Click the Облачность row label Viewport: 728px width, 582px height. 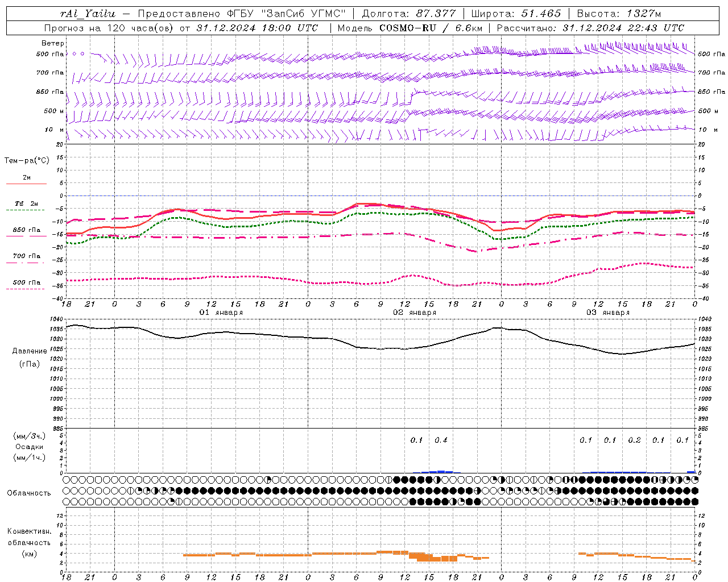coord(29,493)
